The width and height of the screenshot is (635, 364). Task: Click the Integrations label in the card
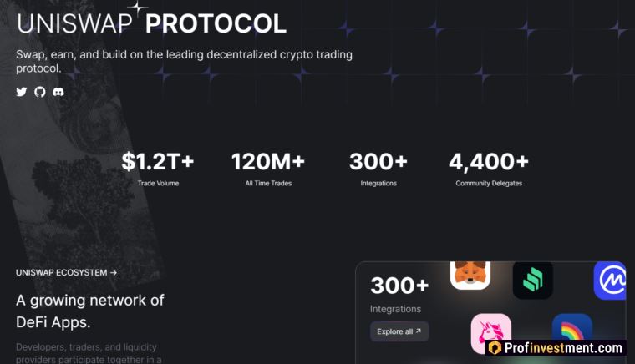pyautogui.click(x=395, y=309)
